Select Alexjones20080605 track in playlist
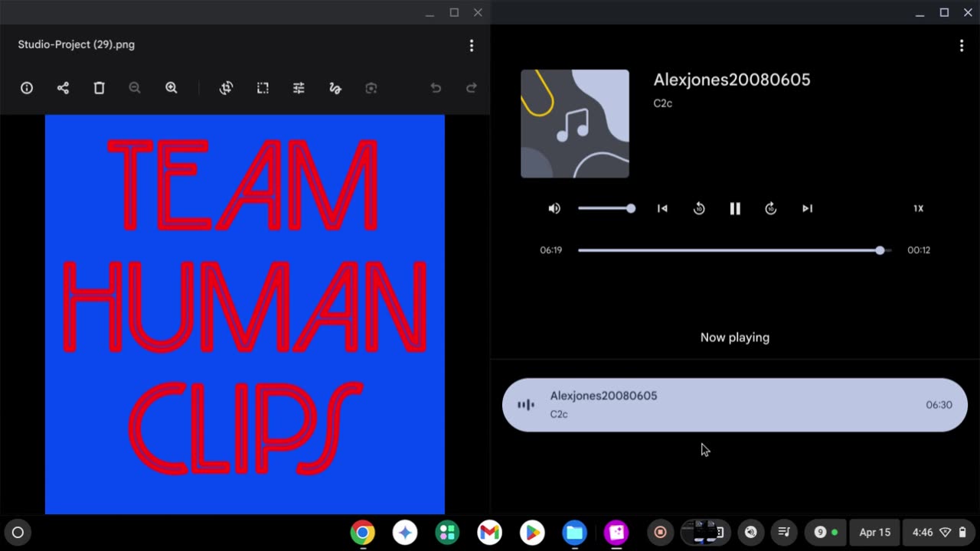The image size is (980, 551). (x=735, y=405)
